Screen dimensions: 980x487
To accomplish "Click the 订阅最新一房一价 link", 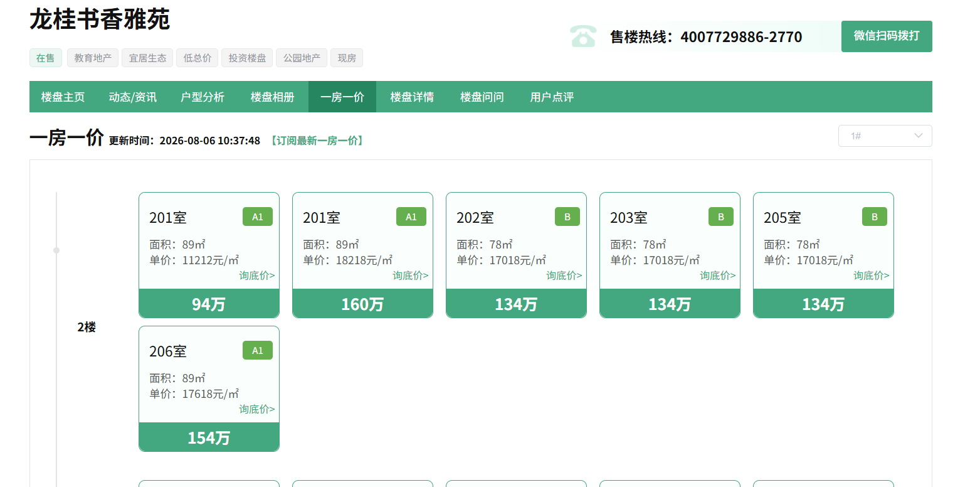I will point(317,141).
